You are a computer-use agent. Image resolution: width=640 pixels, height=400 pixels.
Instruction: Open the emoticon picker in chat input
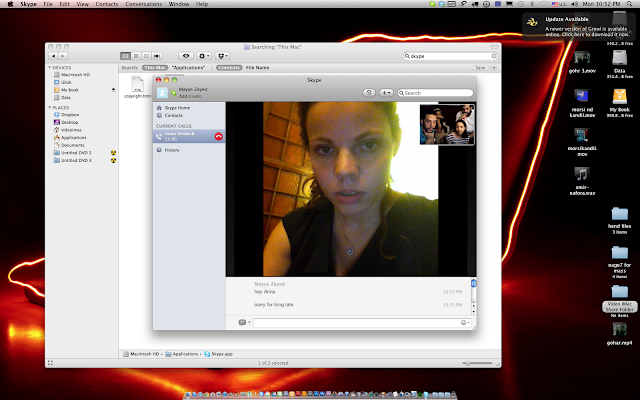point(464,323)
